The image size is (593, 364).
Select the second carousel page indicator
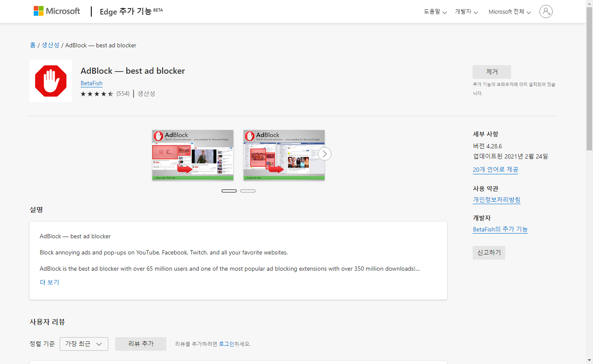(x=248, y=191)
